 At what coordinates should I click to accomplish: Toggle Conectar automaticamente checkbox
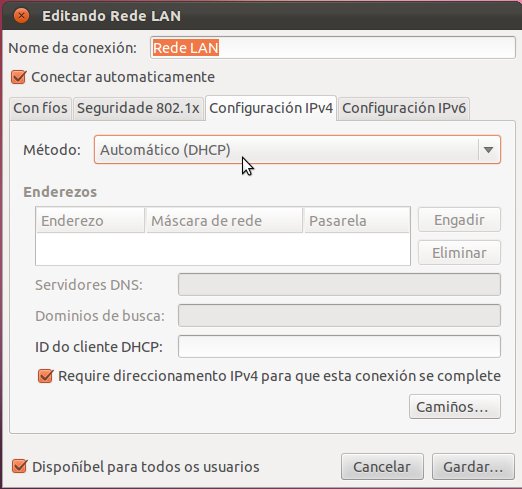(19, 77)
